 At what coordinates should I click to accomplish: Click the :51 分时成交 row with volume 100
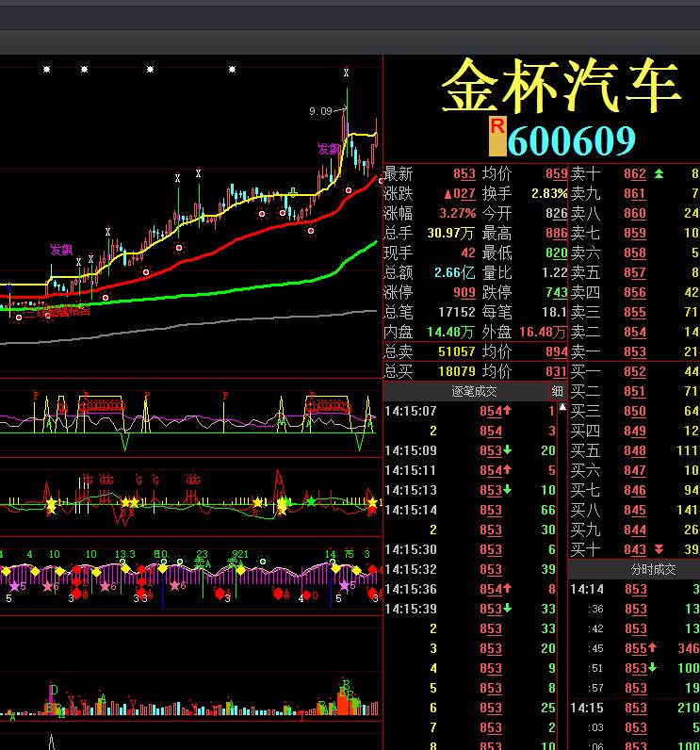pyautogui.click(x=634, y=668)
